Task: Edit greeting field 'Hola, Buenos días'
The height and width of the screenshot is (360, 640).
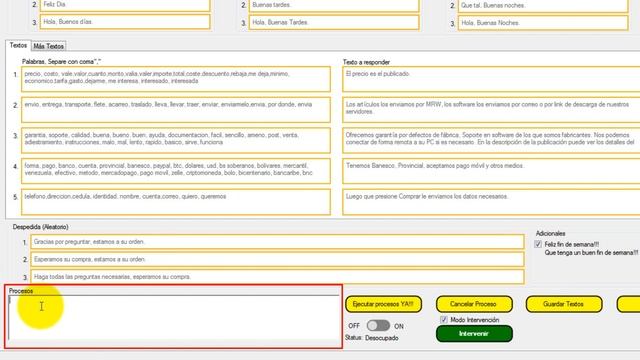Action: (125, 22)
